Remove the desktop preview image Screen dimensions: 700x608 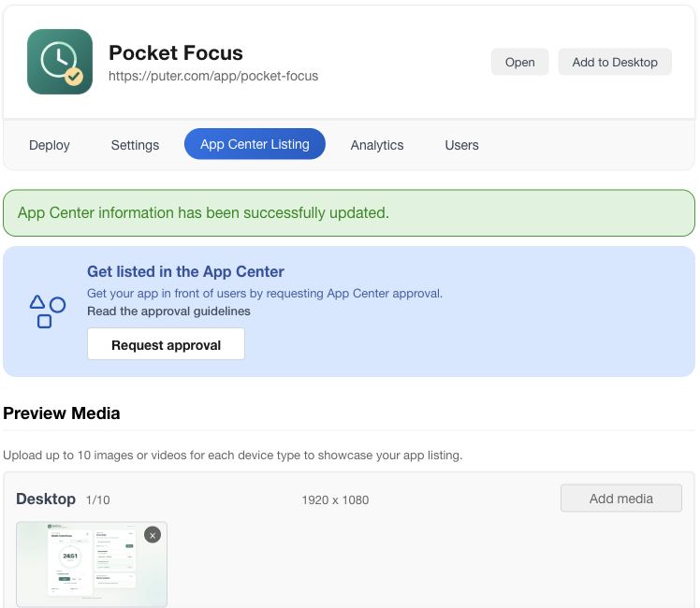tap(153, 535)
